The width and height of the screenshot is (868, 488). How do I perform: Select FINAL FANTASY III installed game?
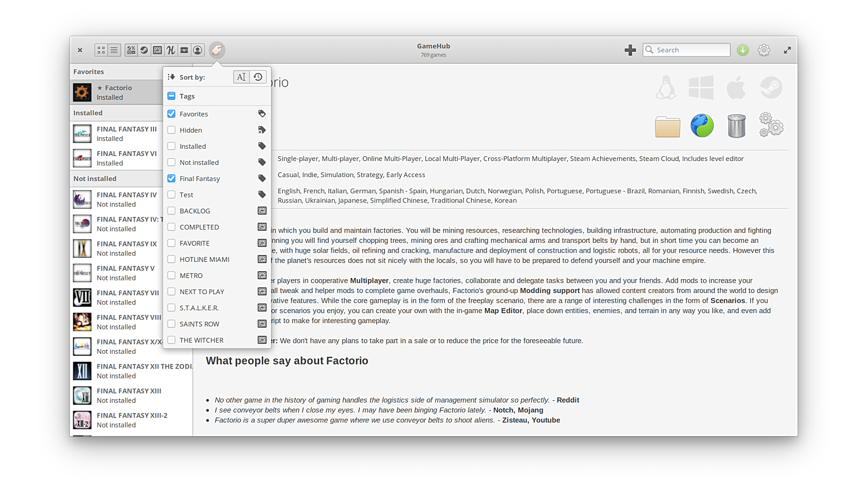click(x=126, y=133)
